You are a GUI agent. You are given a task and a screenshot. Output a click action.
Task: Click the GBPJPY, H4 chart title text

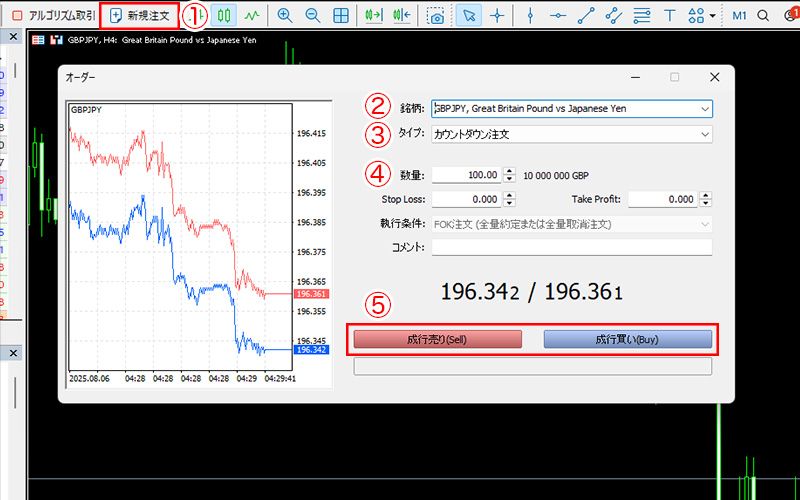coord(162,40)
